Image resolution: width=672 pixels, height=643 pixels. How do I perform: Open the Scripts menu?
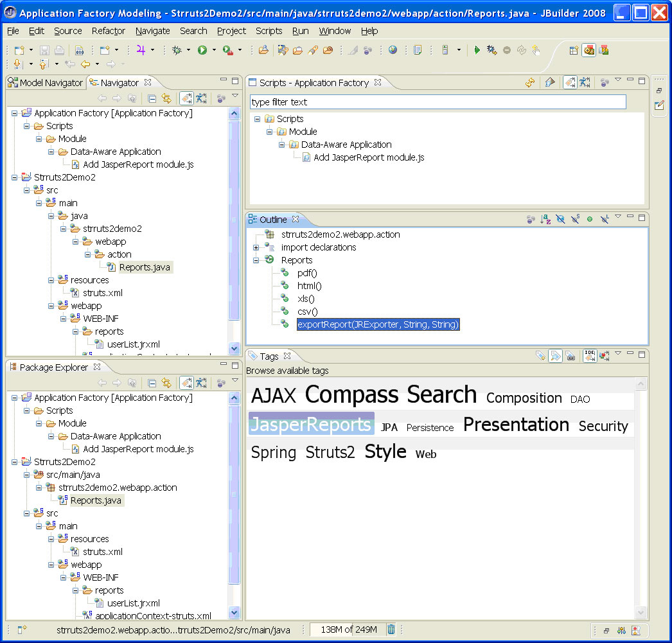(269, 31)
